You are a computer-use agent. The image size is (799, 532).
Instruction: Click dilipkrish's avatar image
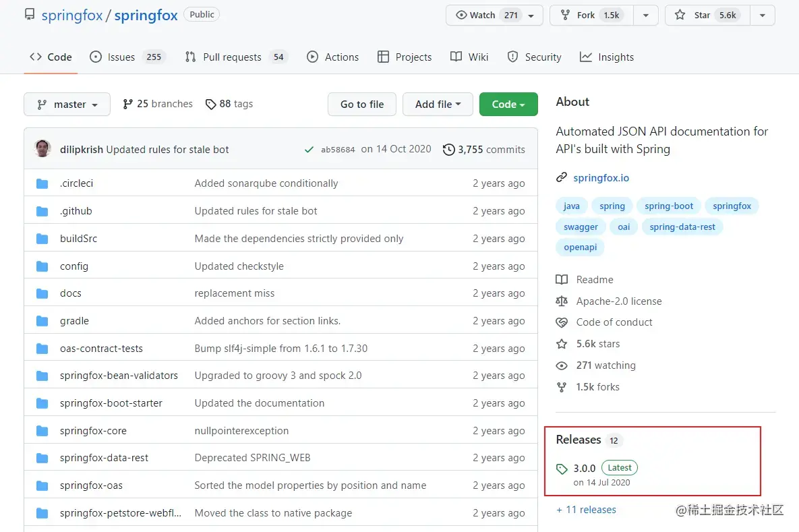pos(42,148)
